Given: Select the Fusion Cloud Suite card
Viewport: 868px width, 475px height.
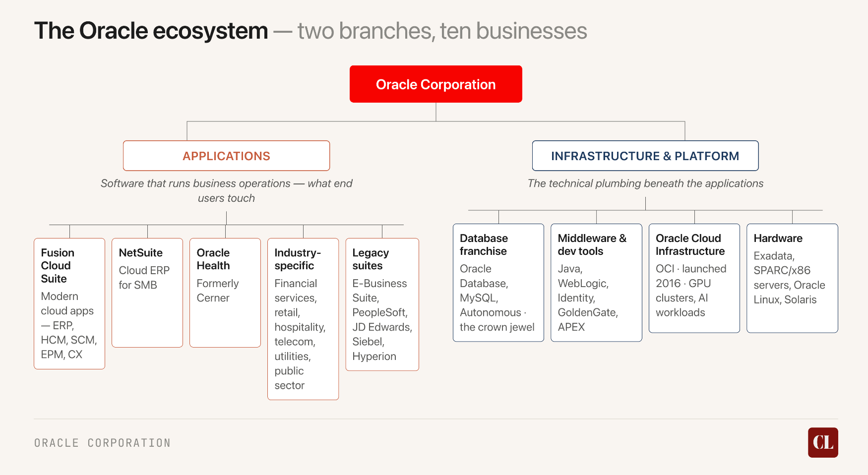Looking at the screenshot, I should pos(69,303).
